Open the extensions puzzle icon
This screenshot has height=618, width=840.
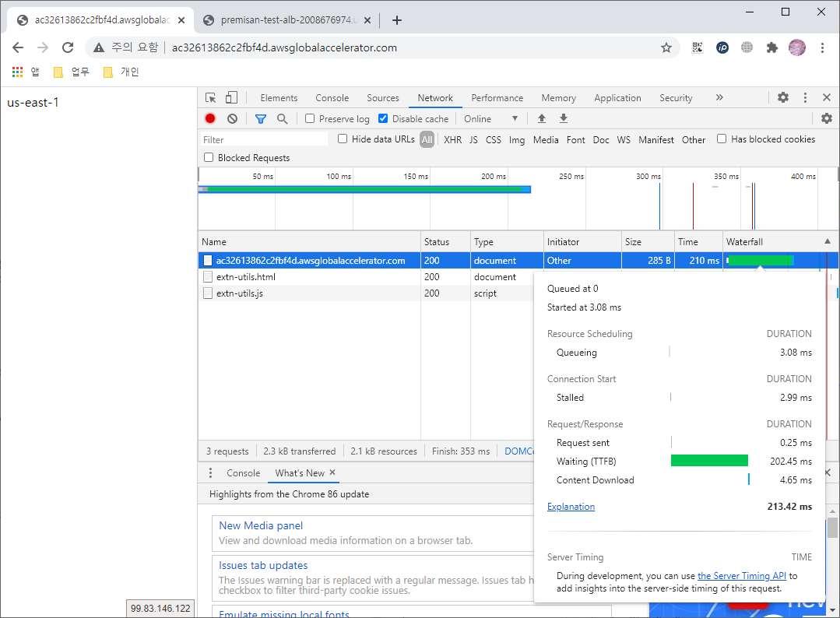772,47
